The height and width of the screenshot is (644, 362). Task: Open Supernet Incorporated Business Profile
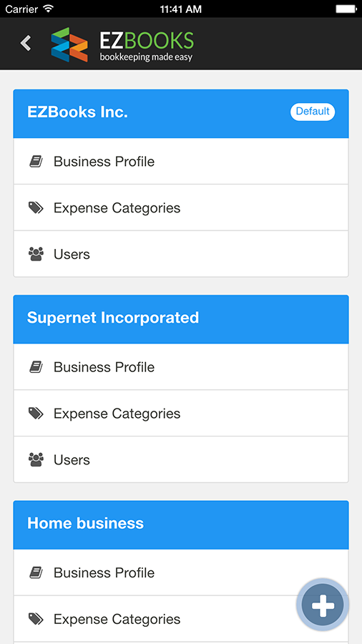click(181, 367)
